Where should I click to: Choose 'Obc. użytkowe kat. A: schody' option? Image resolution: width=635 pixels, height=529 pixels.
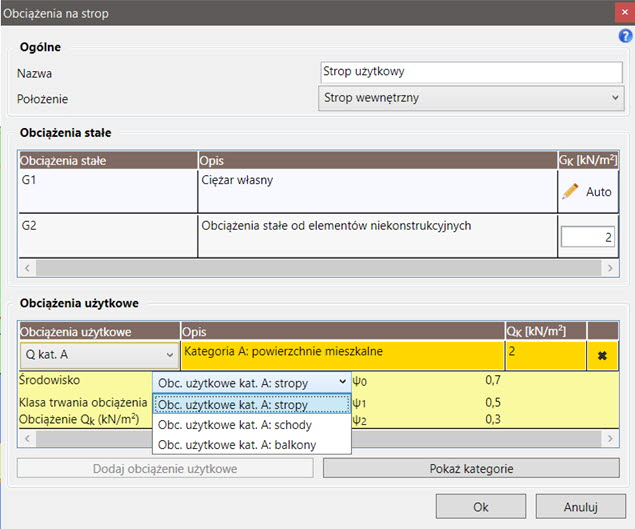[x=251, y=425]
